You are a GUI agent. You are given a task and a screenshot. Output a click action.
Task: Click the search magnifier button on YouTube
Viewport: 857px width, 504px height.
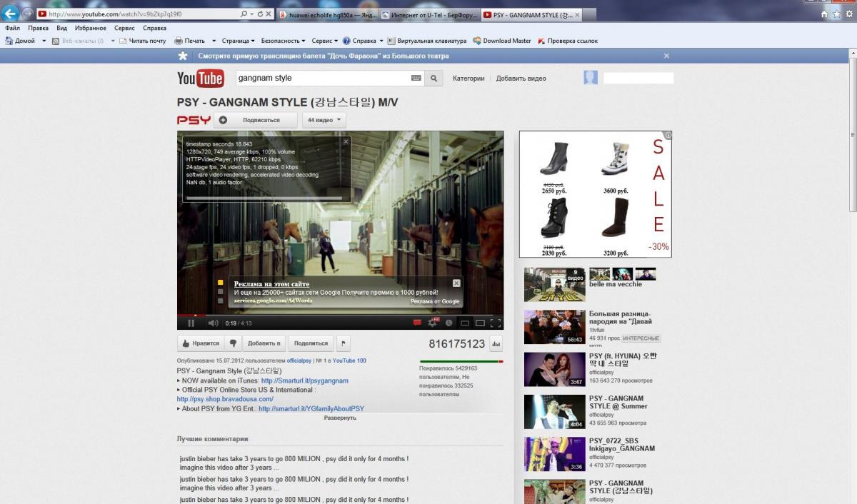433,79
